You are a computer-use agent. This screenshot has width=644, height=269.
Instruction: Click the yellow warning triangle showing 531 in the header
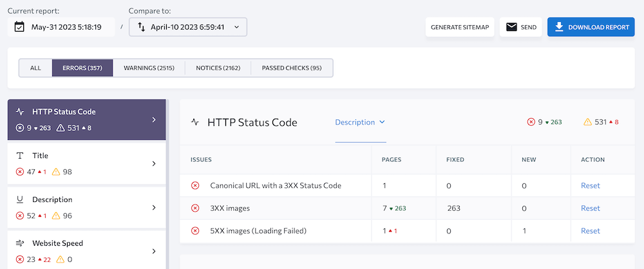(587, 122)
